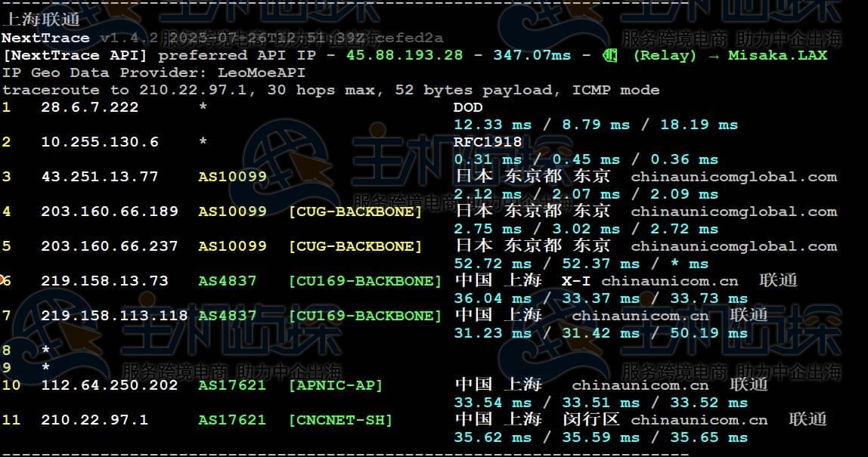Select AS4837 on hop 6
868x457 pixels.
tap(228, 282)
